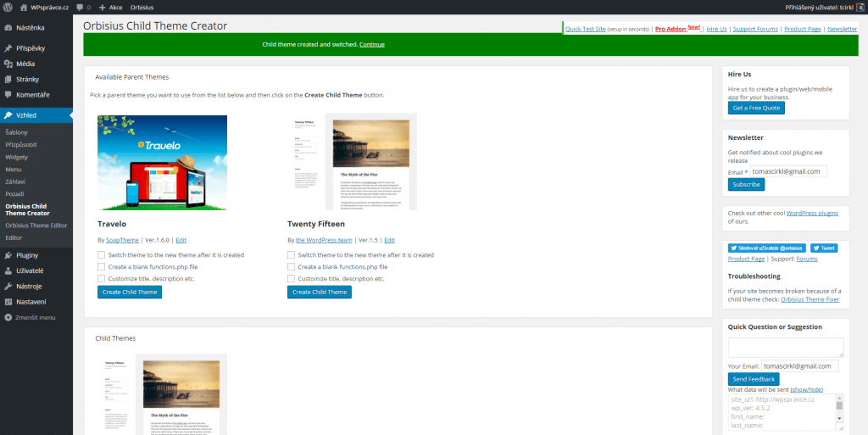Click the newsletter Email input field

click(788, 171)
